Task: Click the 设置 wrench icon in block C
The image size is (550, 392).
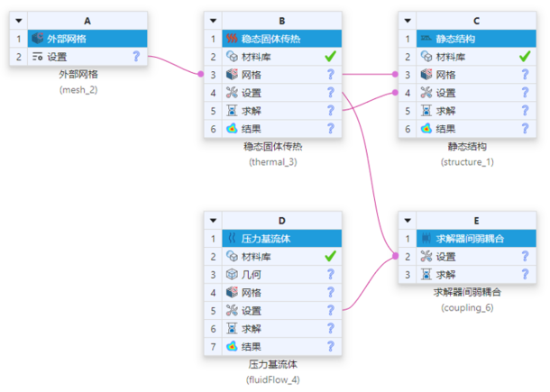Action: click(426, 93)
